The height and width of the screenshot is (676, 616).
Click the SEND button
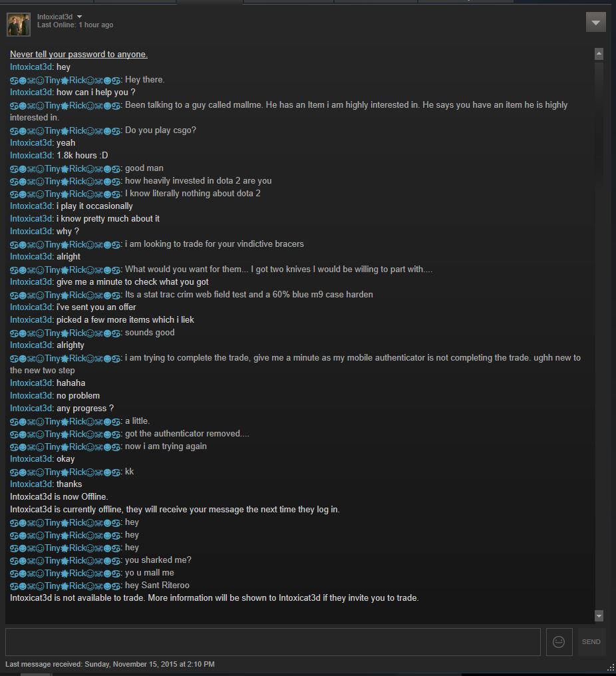click(x=591, y=642)
